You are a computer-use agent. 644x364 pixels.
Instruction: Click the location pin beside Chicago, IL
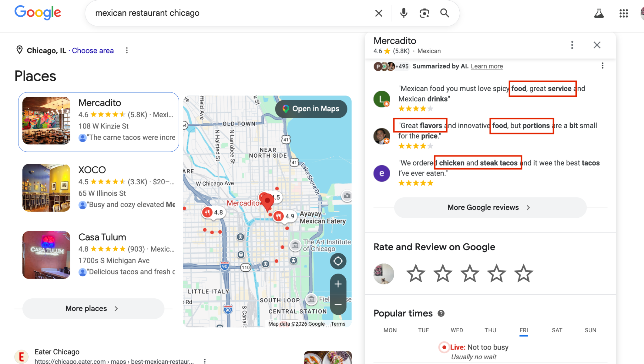click(19, 50)
